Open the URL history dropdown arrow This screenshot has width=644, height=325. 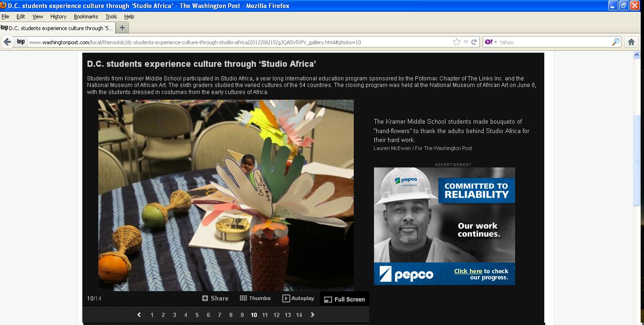pos(466,42)
